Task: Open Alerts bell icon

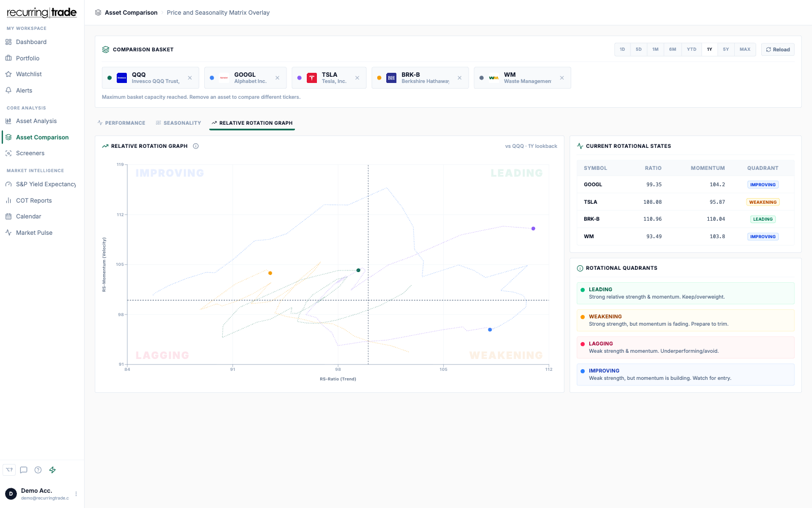Action: tap(8, 90)
